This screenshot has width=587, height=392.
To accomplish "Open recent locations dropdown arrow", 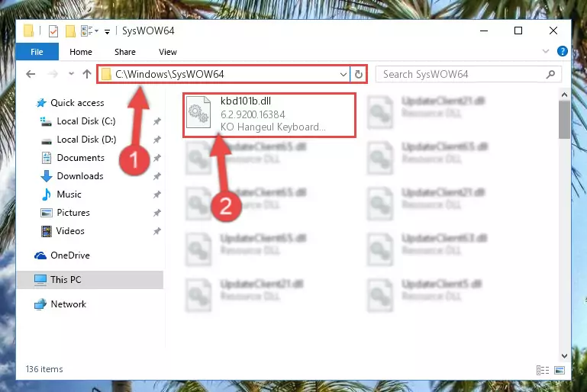I will [x=71, y=74].
